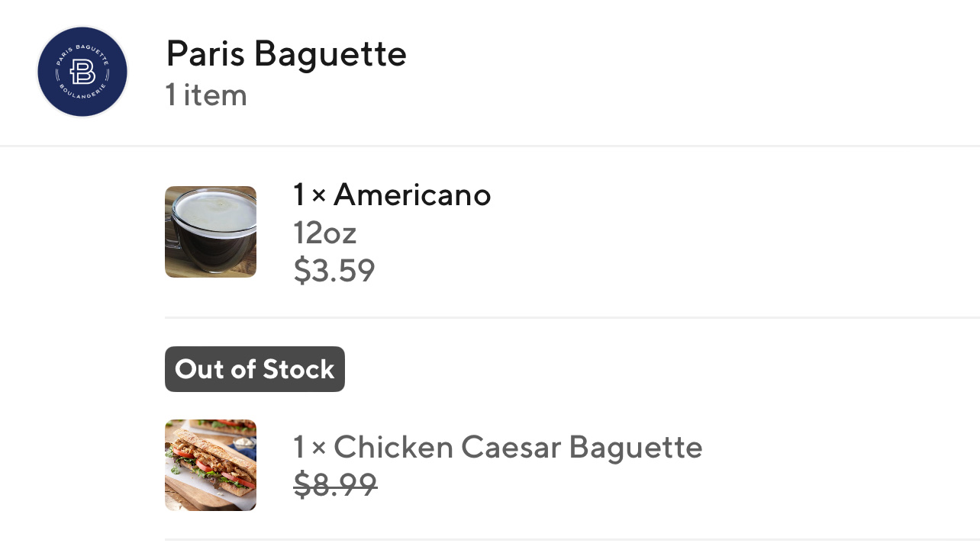Screen dimensions: 980x556
Task: Select the Chicken Caesar Baguette item name
Action: point(517,447)
